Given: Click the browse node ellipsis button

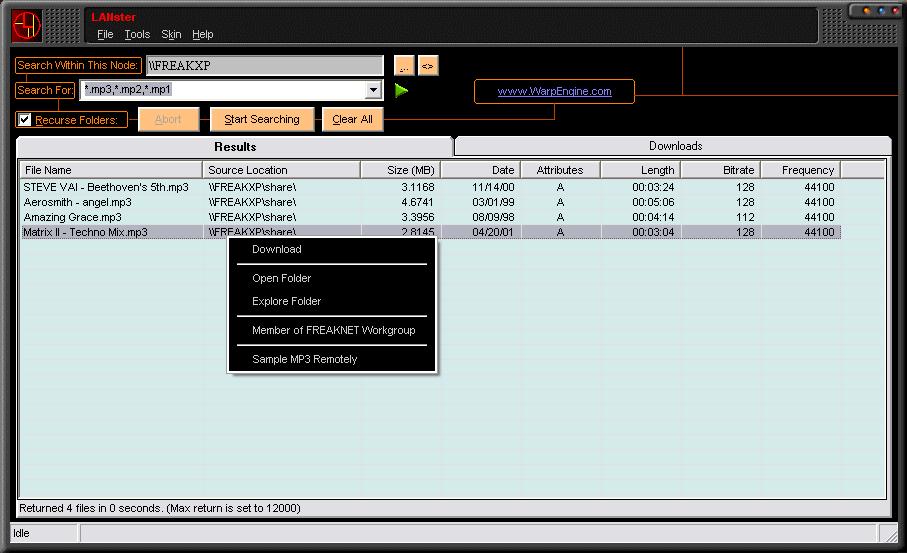Looking at the screenshot, I should click(x=404, y=66).
